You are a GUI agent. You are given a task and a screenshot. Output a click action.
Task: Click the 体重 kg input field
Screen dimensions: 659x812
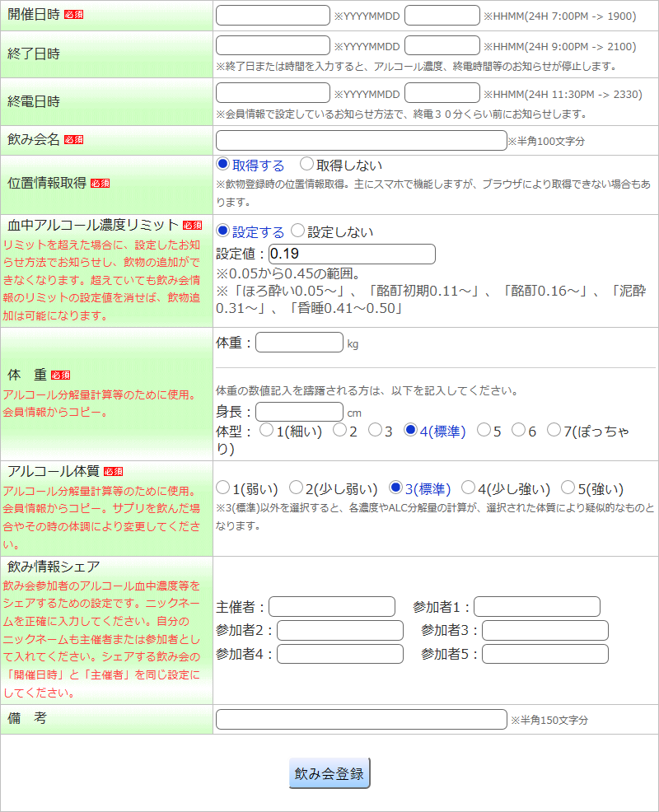coord(299,343)
